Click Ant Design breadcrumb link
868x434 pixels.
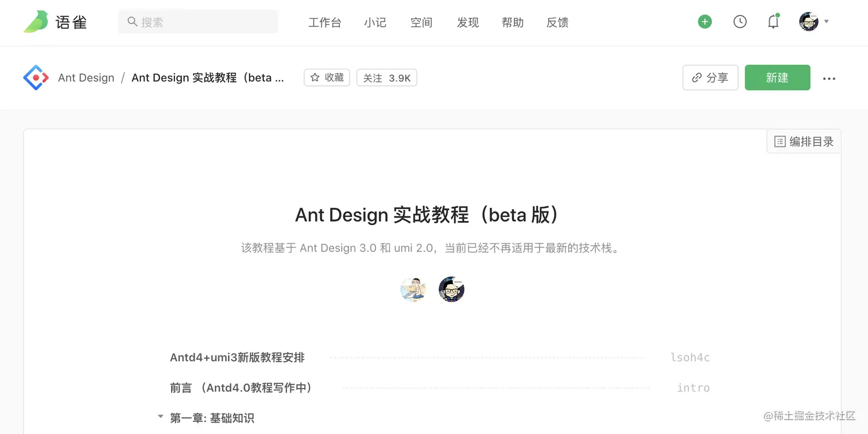click(x=86, y=77)
